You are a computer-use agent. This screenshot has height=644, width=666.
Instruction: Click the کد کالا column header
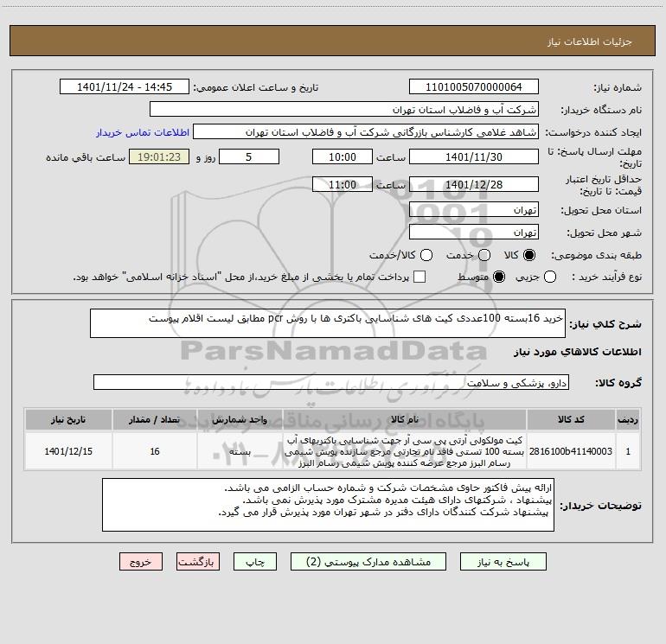[571, 419]
